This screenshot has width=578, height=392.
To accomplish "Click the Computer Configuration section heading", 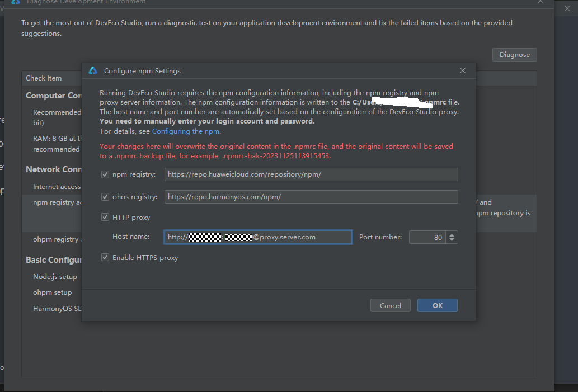I will [54, 96].
